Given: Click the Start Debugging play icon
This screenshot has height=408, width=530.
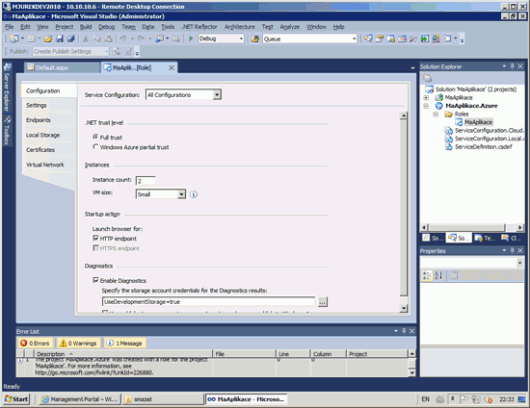Looking at the screenshot, I should [x=191, y=39].
